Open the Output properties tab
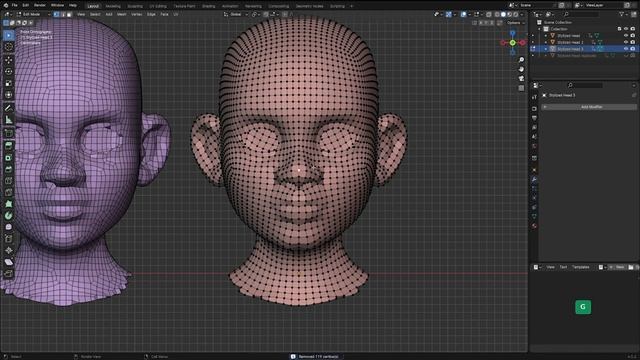This screenshot has width=640, height=360. [x=534, y=118]
